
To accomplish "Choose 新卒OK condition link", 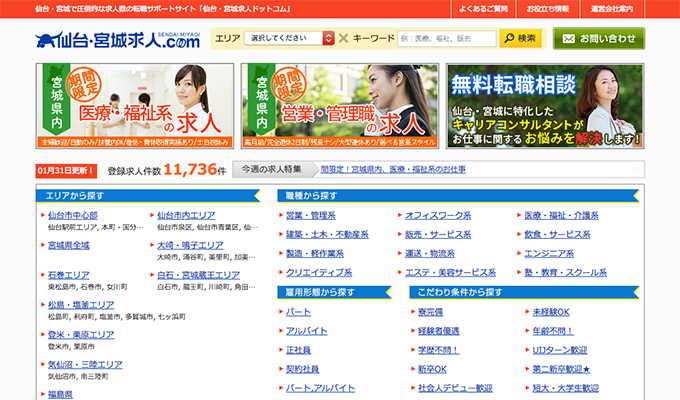I will pos(432,369).
